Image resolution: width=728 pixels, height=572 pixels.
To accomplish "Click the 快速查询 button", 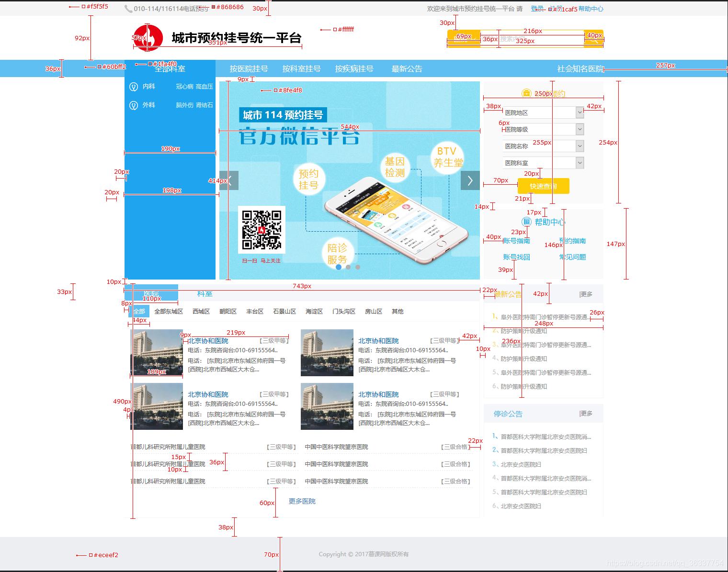I will [x=544, y=186].
